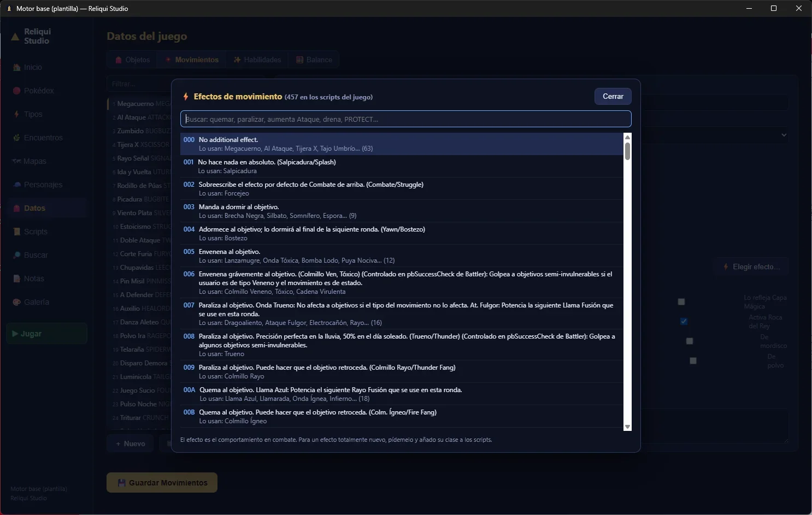Click the Pokédex sidebar icon

[16, 91]
